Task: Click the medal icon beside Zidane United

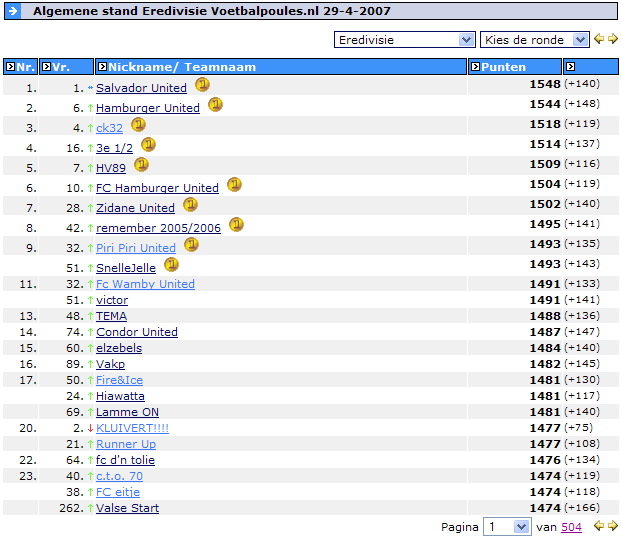Action: (190, 205)
